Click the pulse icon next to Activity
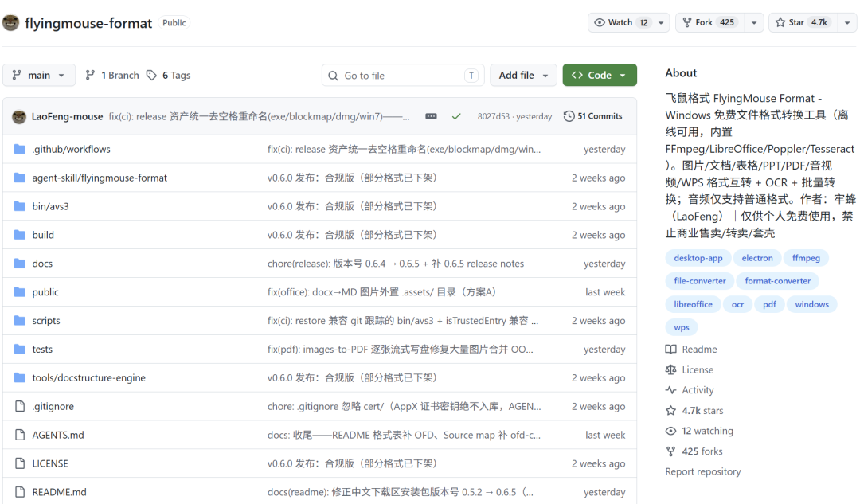This screenshot has height=504, width=860. pos(670,390)
